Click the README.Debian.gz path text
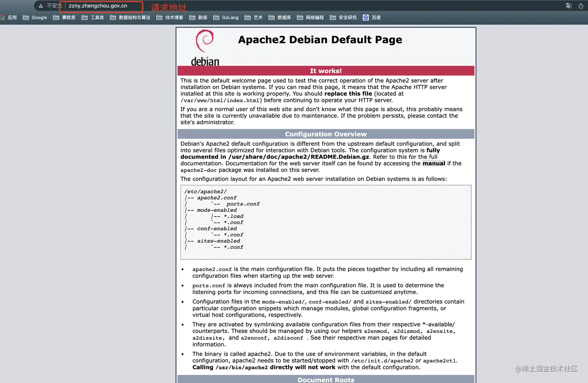This screenshot has height=383, width=588. tap(299, 157)
